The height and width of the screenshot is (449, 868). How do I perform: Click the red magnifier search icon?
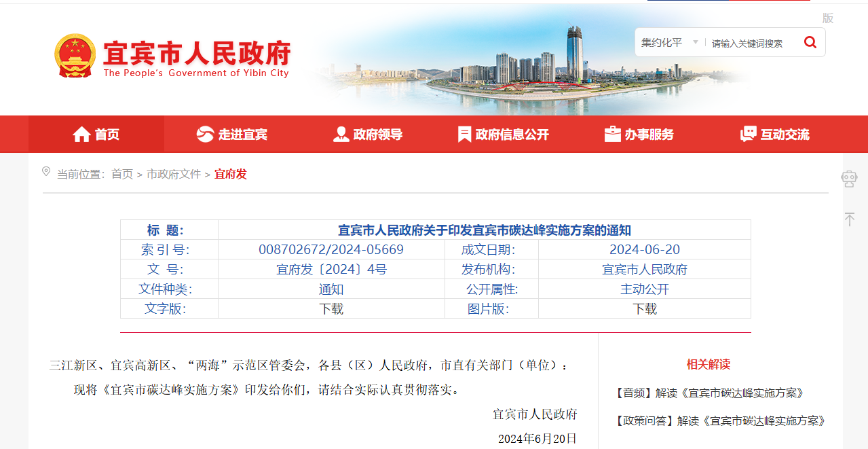(810, 42)
